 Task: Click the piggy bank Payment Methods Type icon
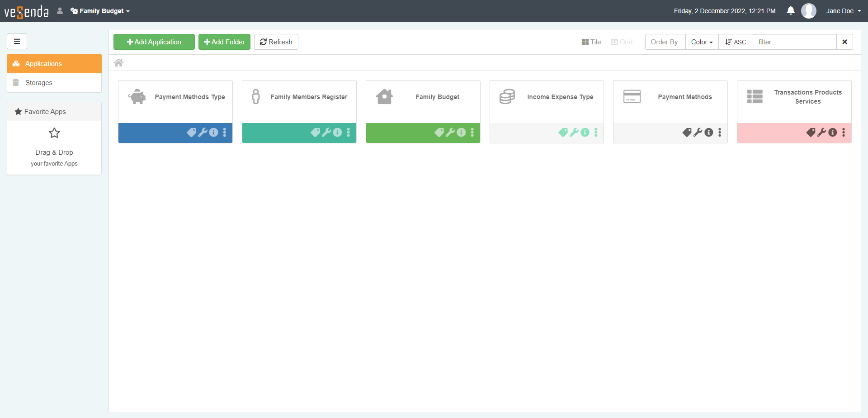coord(137,97)
